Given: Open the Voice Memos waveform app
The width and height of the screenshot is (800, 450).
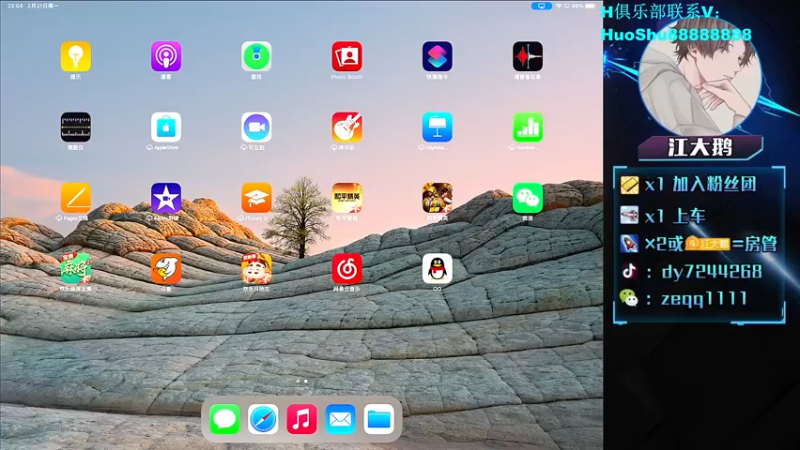Looking at the screenshot, I should tap(528, 56).
